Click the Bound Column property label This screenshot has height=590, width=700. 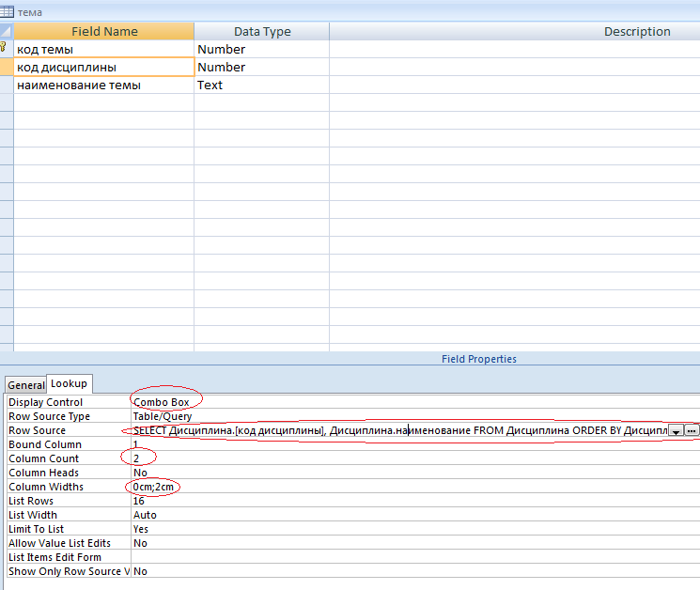[x=45, y=444]
